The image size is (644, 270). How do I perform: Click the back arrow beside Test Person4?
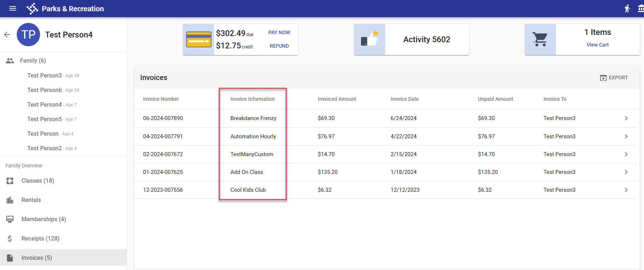7,35
